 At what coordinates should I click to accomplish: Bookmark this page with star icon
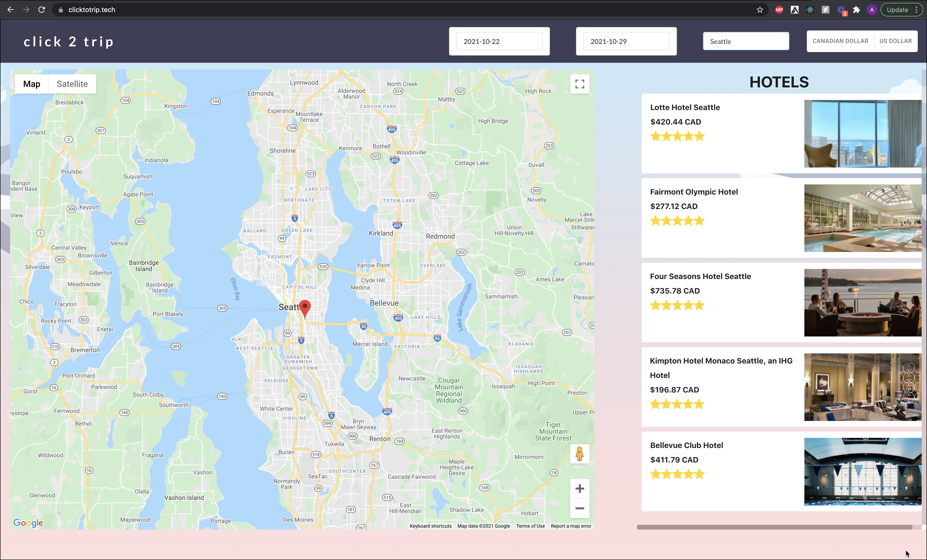[759, 10]
